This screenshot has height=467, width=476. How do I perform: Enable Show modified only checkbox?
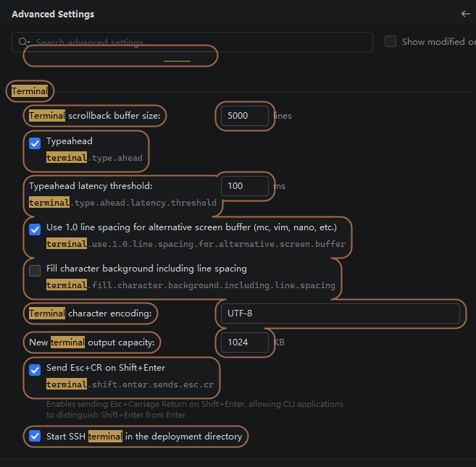point(391,41)
